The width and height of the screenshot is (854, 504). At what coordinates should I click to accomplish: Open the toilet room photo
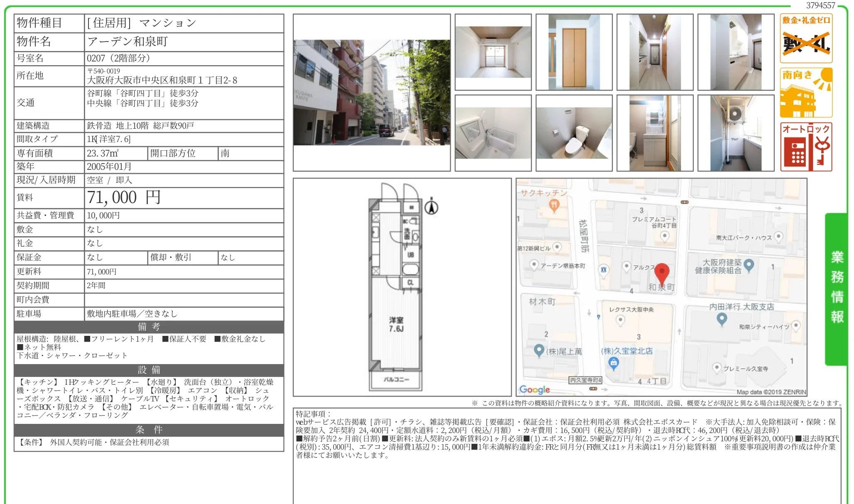574,133
